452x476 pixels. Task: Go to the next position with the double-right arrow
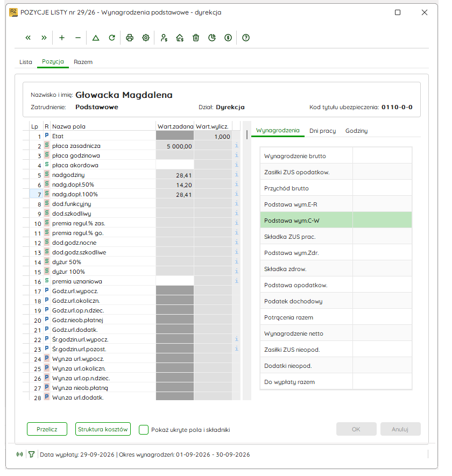click(x=44, y=38)
